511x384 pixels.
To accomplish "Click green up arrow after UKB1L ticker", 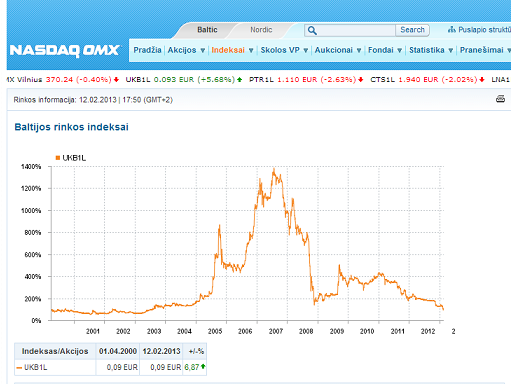I will pyautogui.click(x=239, y=79).
